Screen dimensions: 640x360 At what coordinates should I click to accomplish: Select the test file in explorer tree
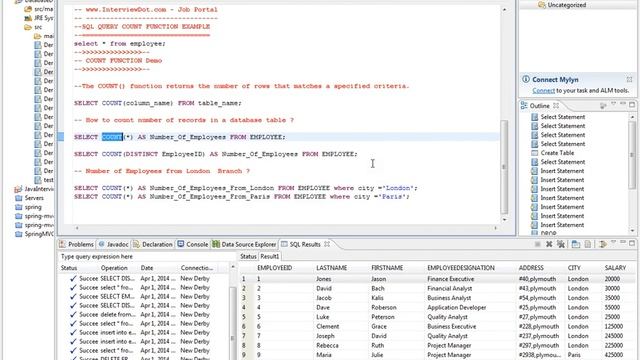pos(48,180)
